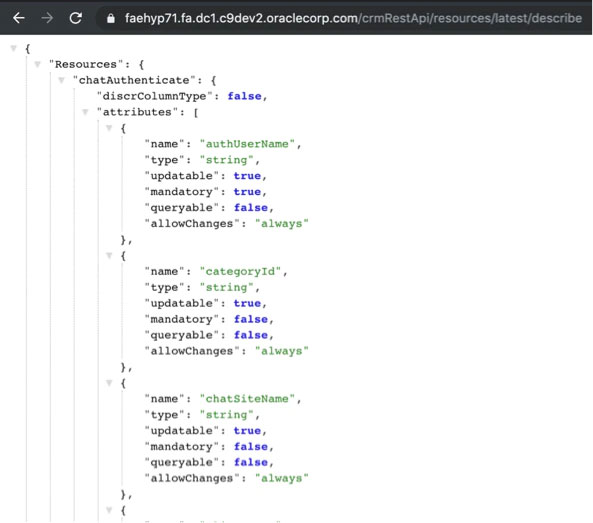Click chatSiteName's type "string" value
Image resolution: width=593 pixels, height=523 pixels.
click(x=227, y=414)
